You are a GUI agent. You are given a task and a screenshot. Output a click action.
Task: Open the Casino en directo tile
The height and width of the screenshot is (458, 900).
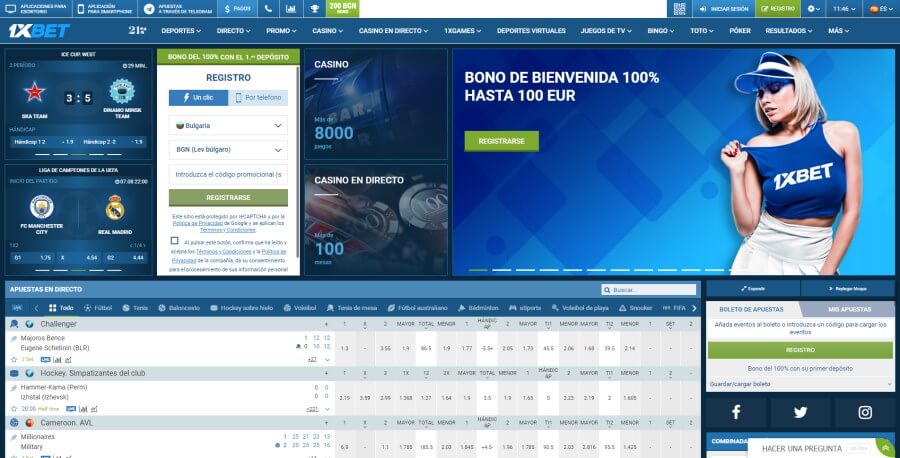[x=375, y=220]
